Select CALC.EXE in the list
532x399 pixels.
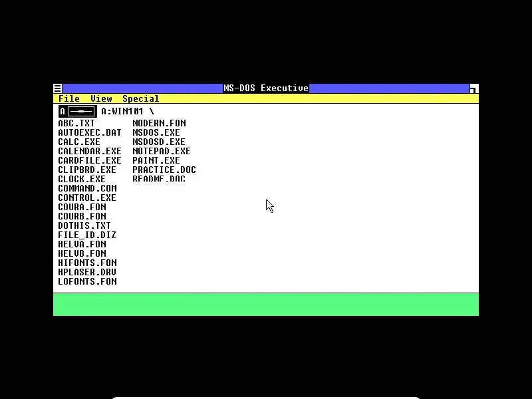tap(79, 142)
